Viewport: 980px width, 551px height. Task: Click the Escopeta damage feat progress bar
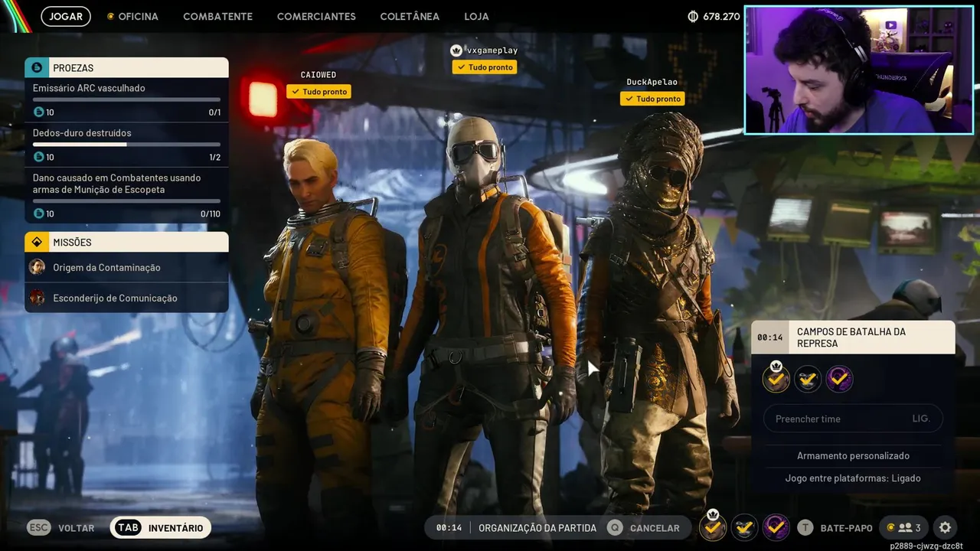(126, 201)
